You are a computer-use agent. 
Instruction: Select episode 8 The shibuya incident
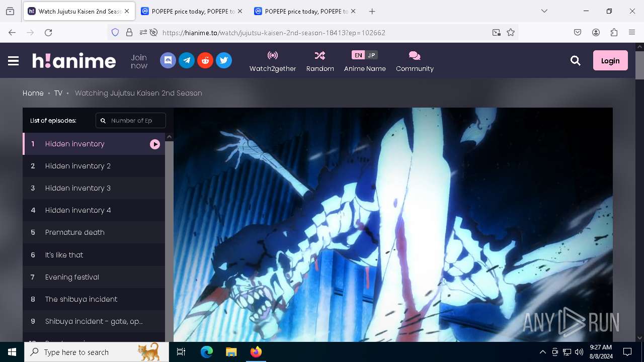pos(94,299)
